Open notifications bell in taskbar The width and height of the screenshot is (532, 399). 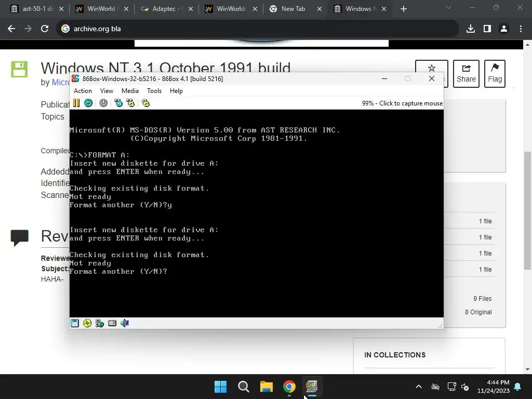(518, 387)
